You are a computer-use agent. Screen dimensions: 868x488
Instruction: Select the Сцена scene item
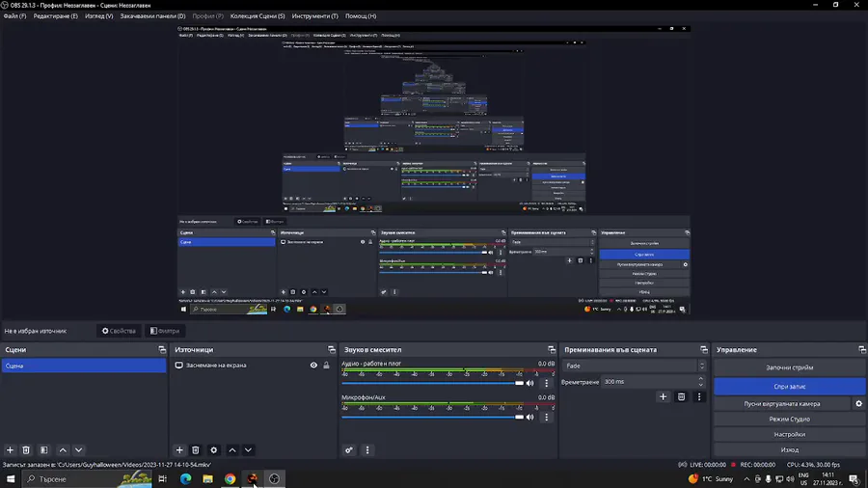[84, 366]
